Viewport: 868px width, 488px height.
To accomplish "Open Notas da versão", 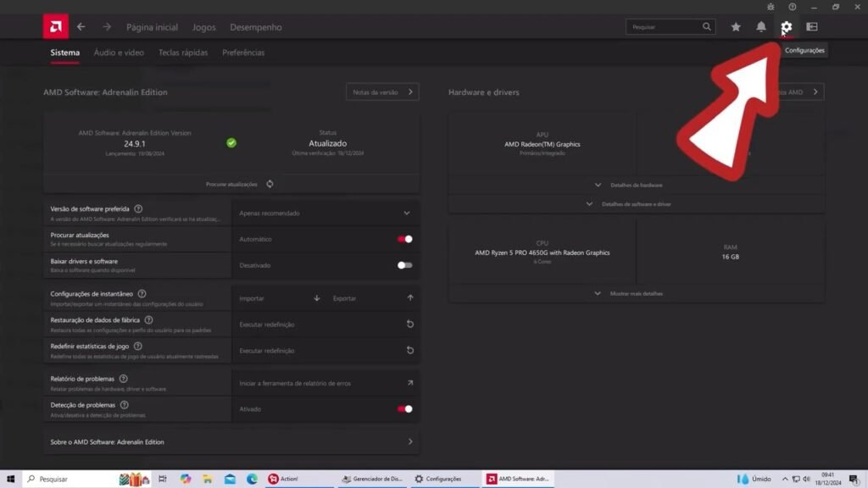I will click(382, 91).
